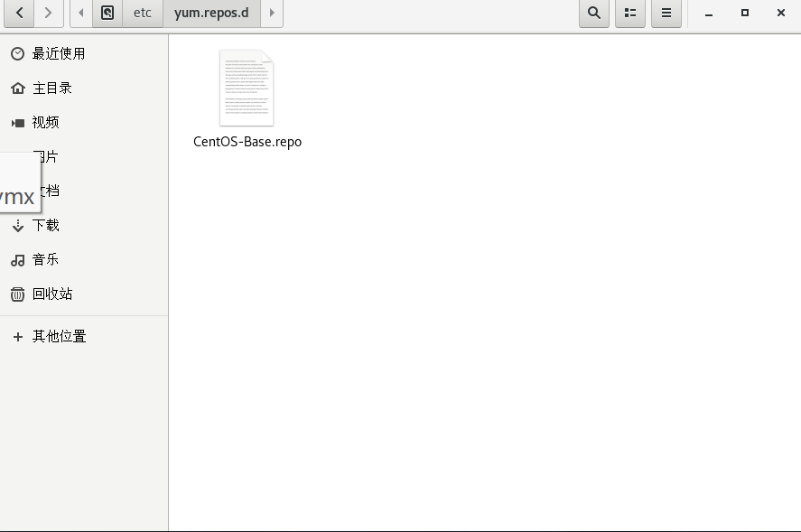Click the video camera sidebar icon
The height and width of the screenshot is (532, 801).
pyautogui.click(x=18, y=123)
